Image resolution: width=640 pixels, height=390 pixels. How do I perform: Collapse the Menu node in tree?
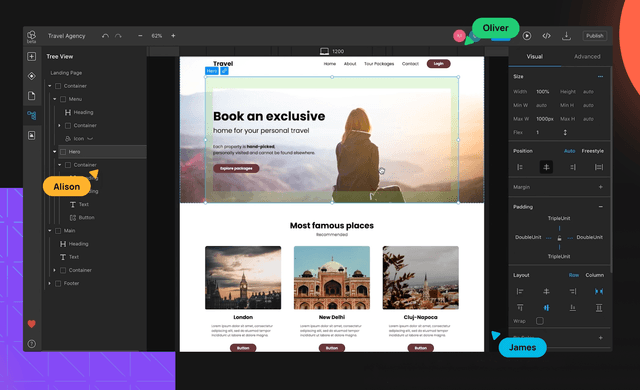point(55,99)
